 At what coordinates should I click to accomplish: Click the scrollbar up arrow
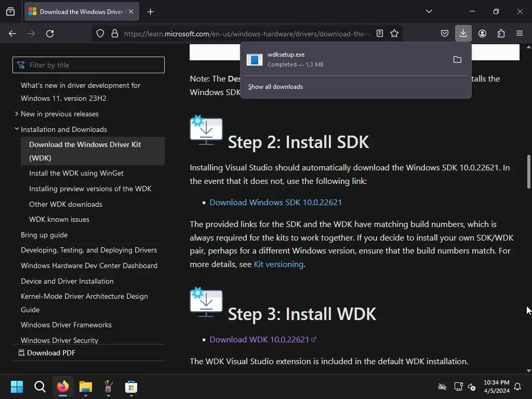coord(528,47)
